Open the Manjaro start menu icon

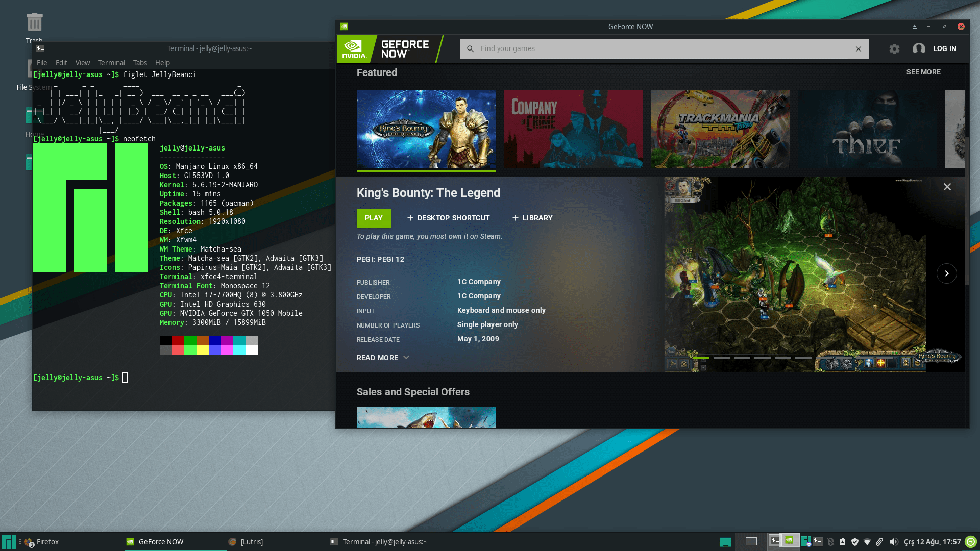9,542
